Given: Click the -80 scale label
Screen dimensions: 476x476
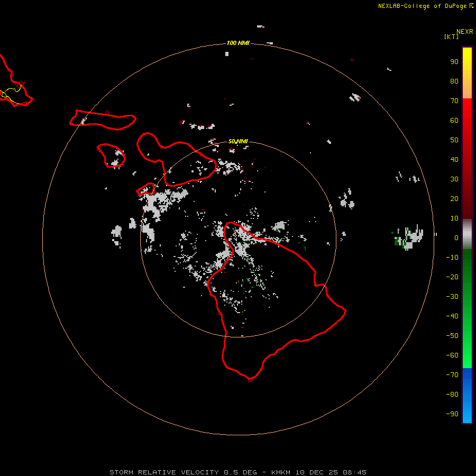Looking at the screenshot, I should pyautogui.click(x=452, y=395).
